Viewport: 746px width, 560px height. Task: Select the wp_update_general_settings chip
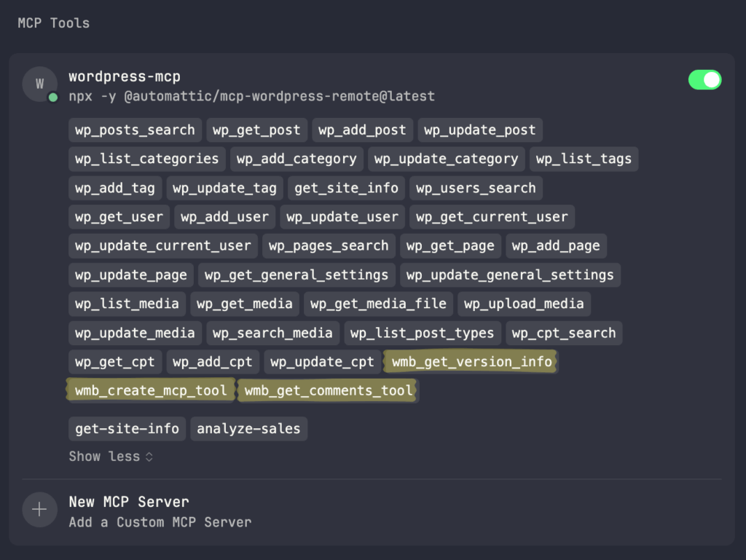click(x=510, y=275)
